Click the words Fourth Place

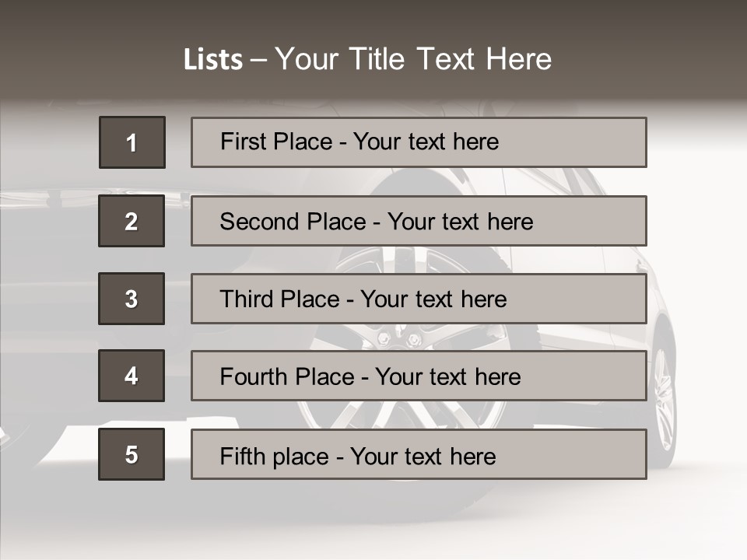(287, 376)
